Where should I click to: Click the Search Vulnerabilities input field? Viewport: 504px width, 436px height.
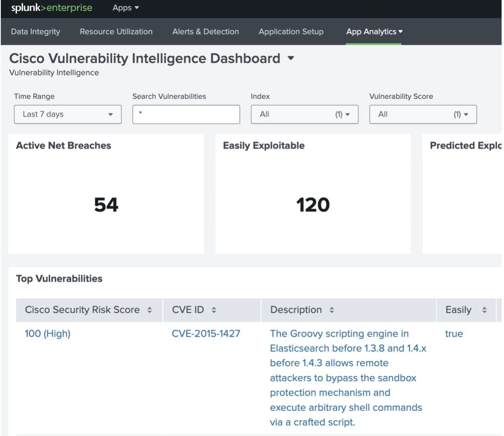[x=186, y=114]
